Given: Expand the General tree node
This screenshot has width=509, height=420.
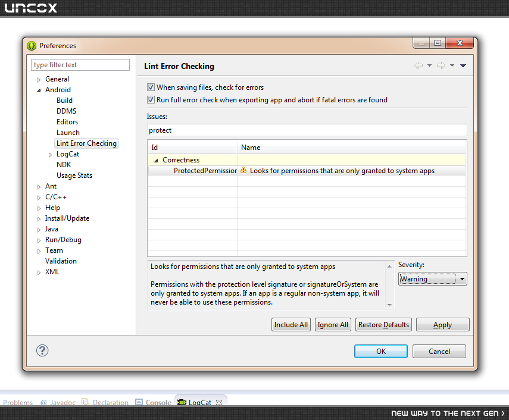Looking at the screenshot, I should point(39,80).
